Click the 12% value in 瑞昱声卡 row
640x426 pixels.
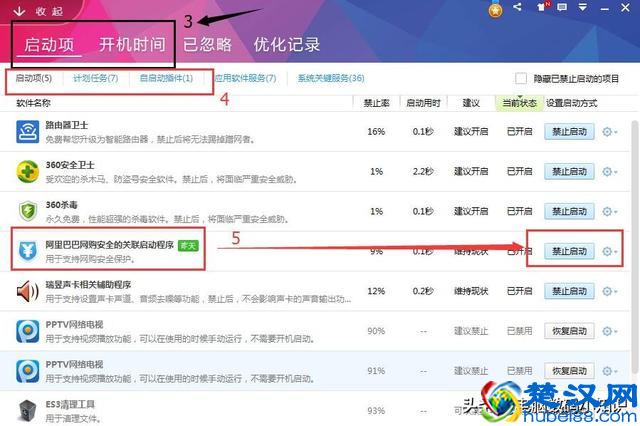(376, 291)
